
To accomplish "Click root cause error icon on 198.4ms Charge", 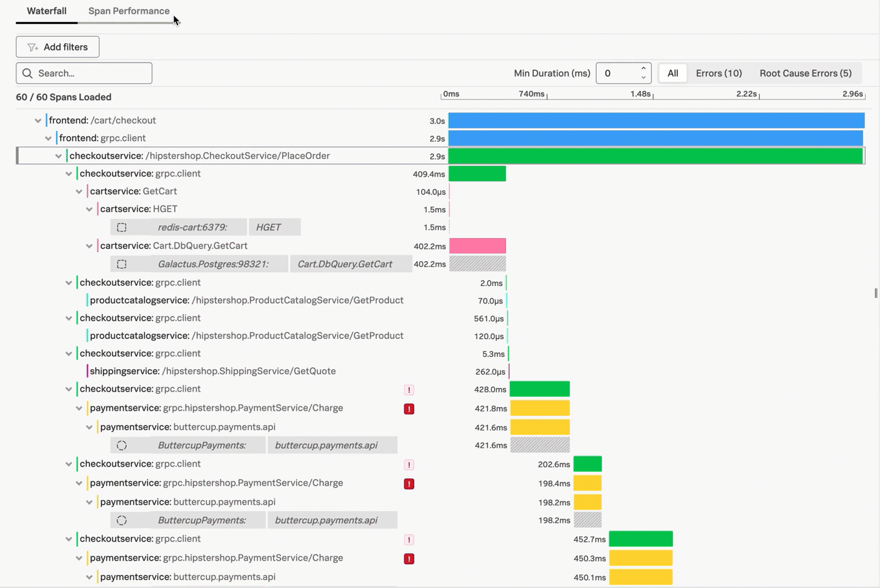I will [409, 484].
